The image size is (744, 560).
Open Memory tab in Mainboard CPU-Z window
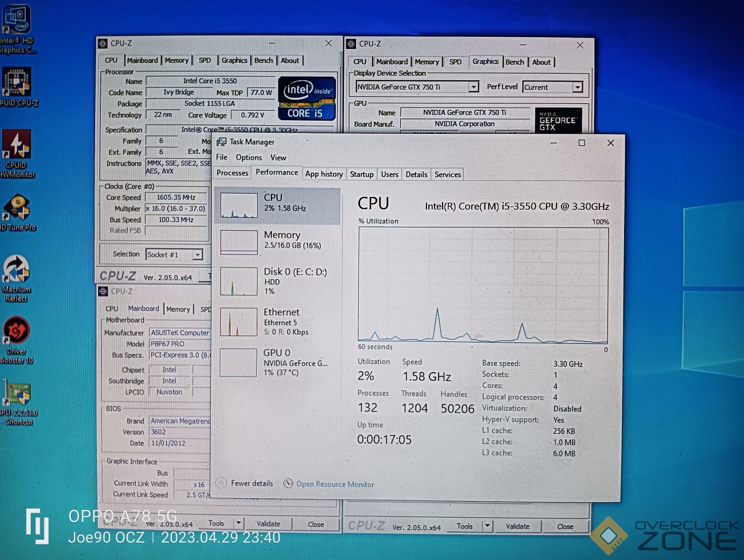[178, 309]
